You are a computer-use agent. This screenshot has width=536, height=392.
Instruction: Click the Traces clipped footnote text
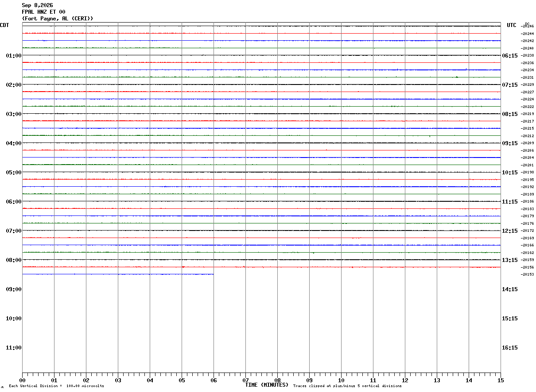coord(347,386)
